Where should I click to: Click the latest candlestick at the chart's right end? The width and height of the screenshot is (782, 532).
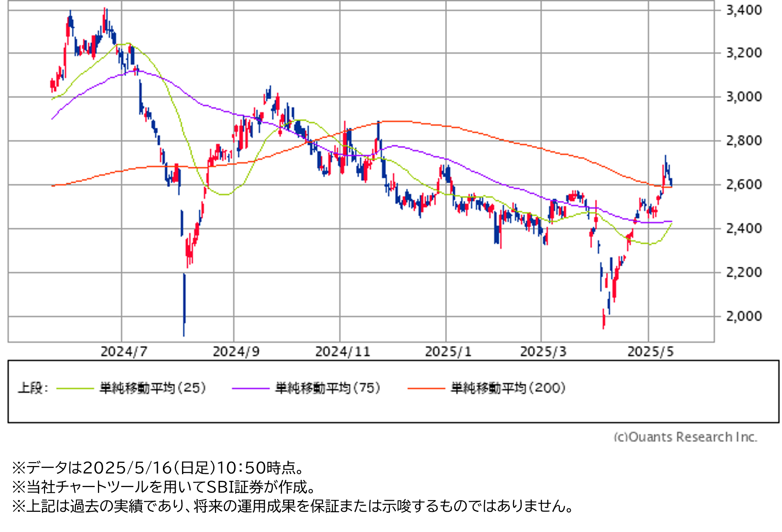point(671,182)
